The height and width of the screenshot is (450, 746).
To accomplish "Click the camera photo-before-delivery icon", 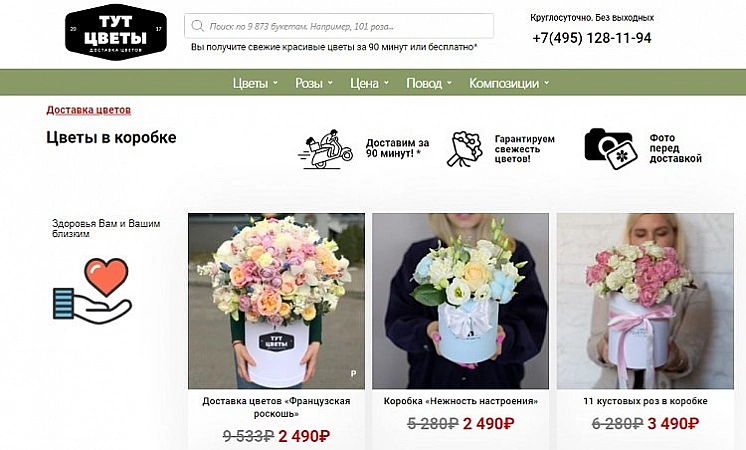I will click(611, 149).
